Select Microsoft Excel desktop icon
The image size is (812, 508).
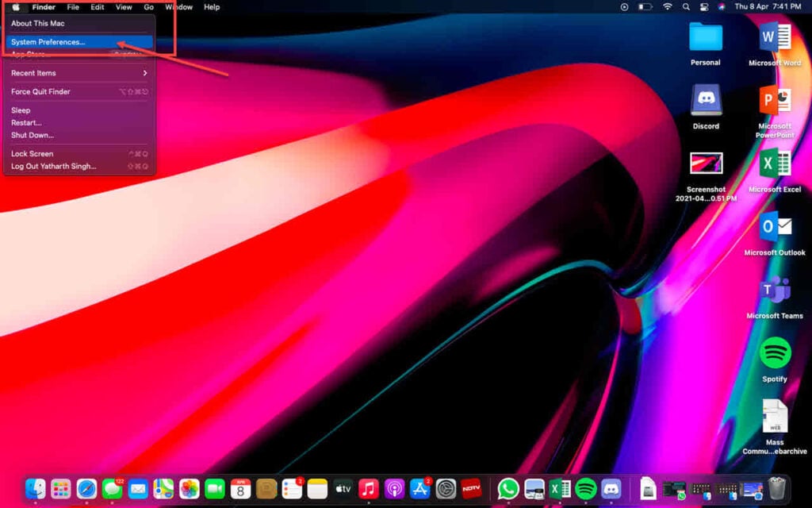pyautogui.click(x=775, y=164)
